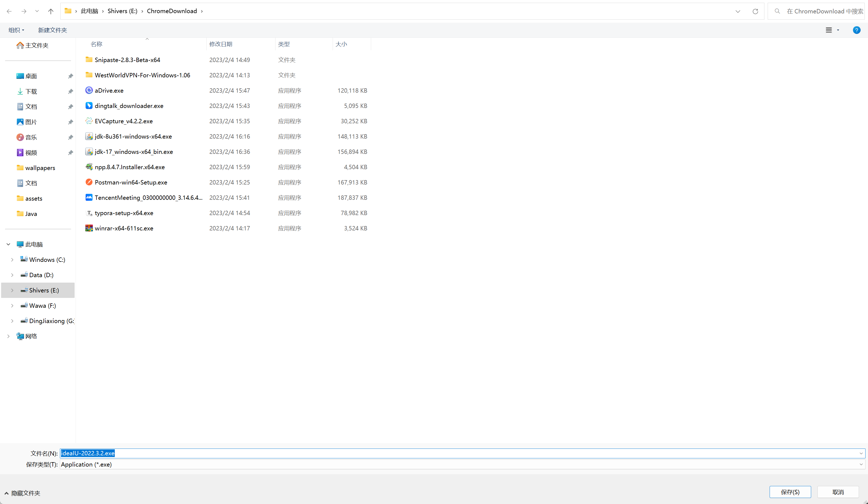Image resolution: width=868 pixels, height=504 pixels.
Task: Open view options dropdown arrow
Action: [838, 30]
